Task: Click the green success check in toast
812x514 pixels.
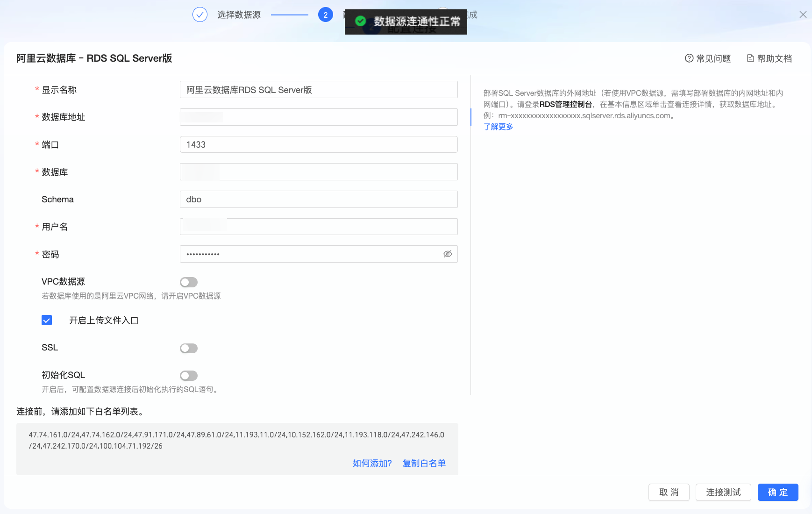Action: pos(360,21)
